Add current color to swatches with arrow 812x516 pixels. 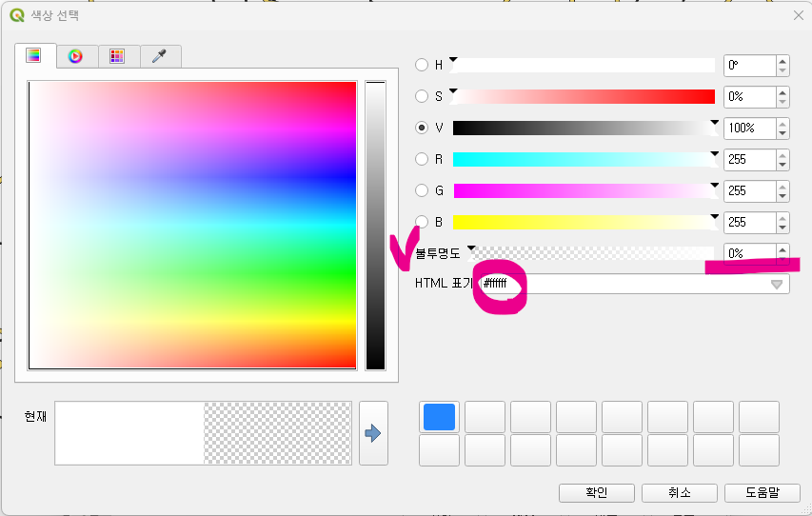(373, 433)
